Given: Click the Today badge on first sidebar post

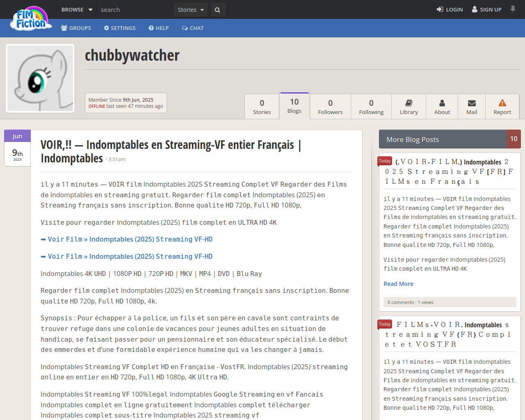Looking at the screenshot, I should pyautogui.click(x=385, y=161).
